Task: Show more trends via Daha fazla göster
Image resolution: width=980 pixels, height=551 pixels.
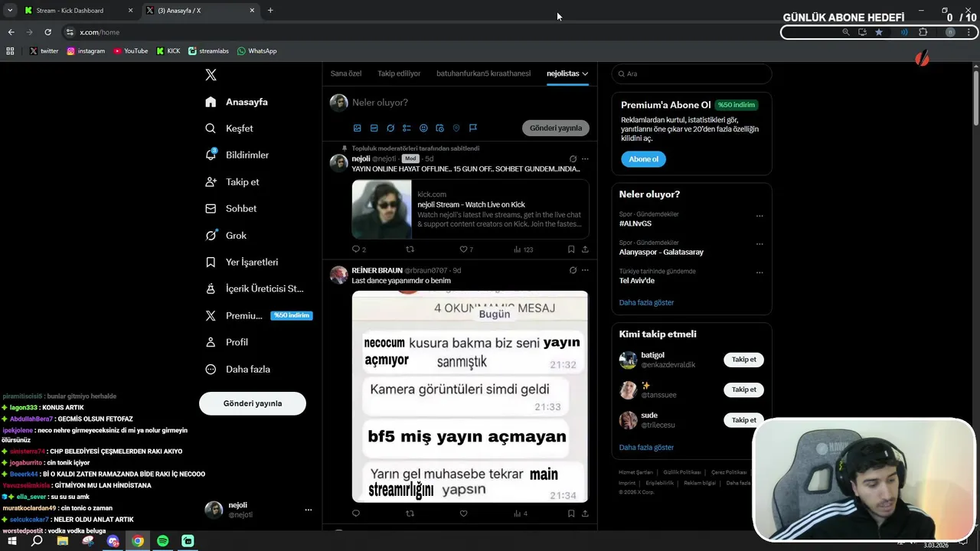Action: [x=646, y=302]
